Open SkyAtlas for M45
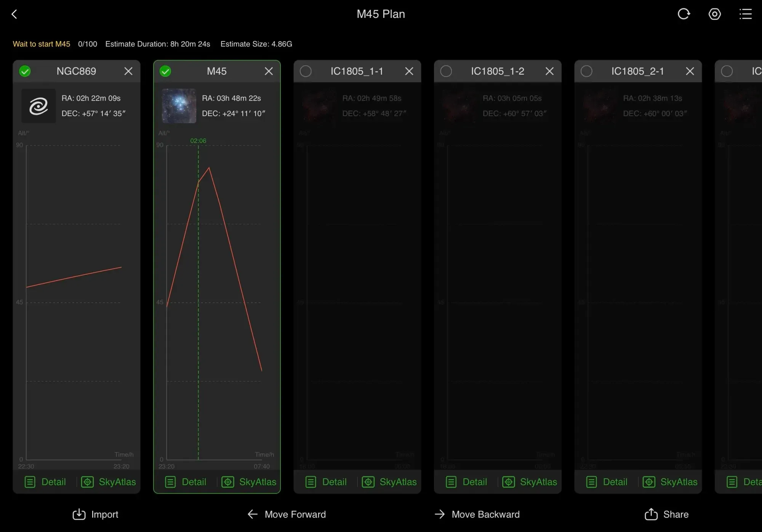This screenshot has width=762, height=532. click(249, 482)
